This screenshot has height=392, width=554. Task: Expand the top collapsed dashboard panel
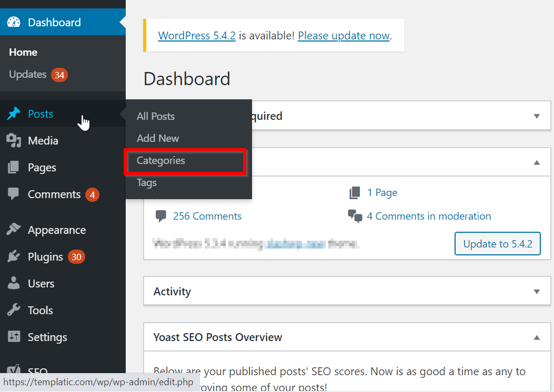537,116
